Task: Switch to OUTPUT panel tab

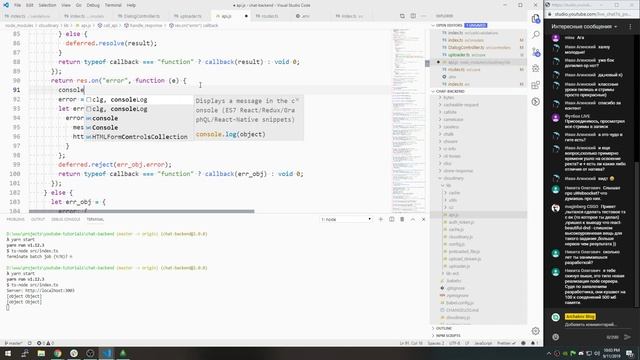Action: pos(38,220)
